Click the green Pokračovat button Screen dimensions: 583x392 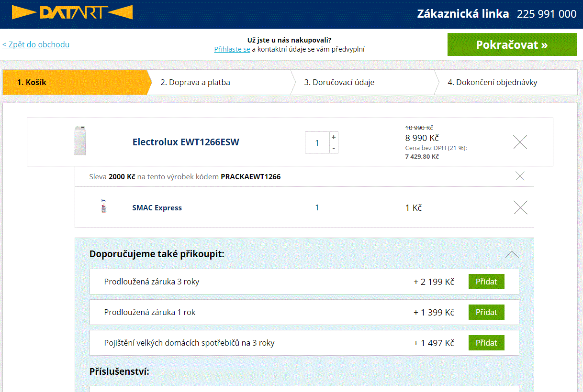point(512,44)
